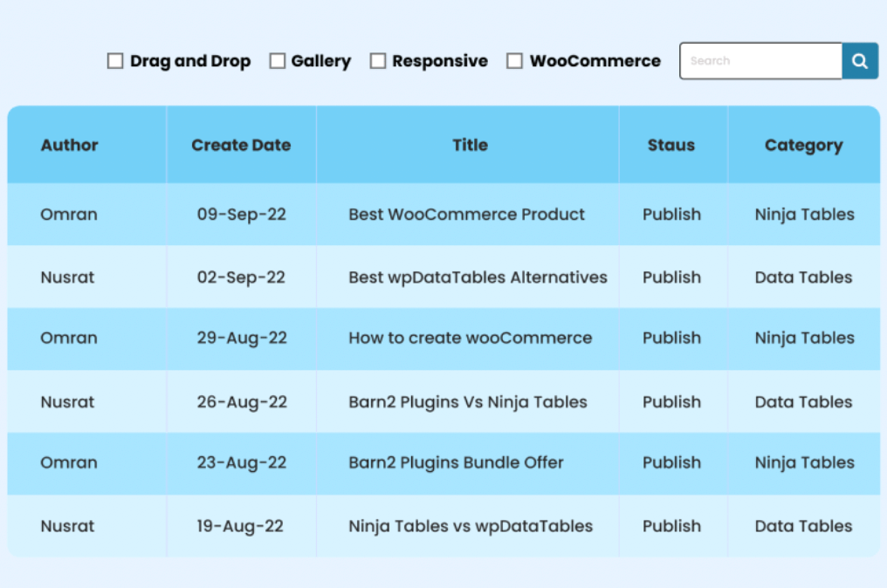The image size is (887, 588).
Task: Check the WooCommerce filter box
Action: pos(514,61)
